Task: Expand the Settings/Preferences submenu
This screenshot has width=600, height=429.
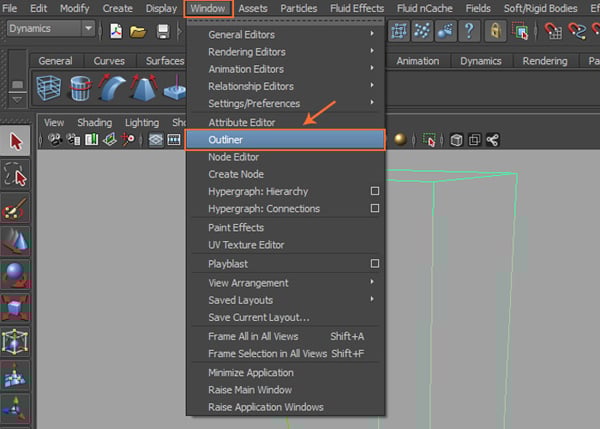Action: (285, 104)
